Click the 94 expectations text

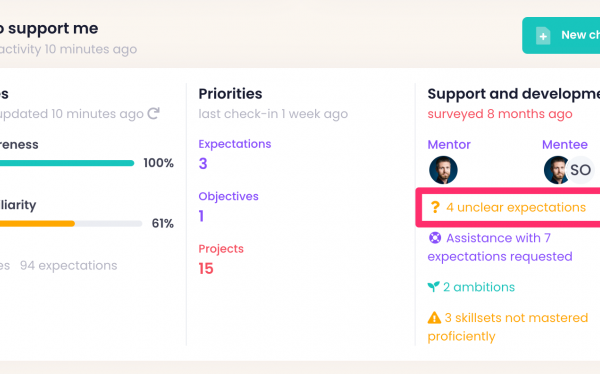pyautogui.click(x=68, y=265)
